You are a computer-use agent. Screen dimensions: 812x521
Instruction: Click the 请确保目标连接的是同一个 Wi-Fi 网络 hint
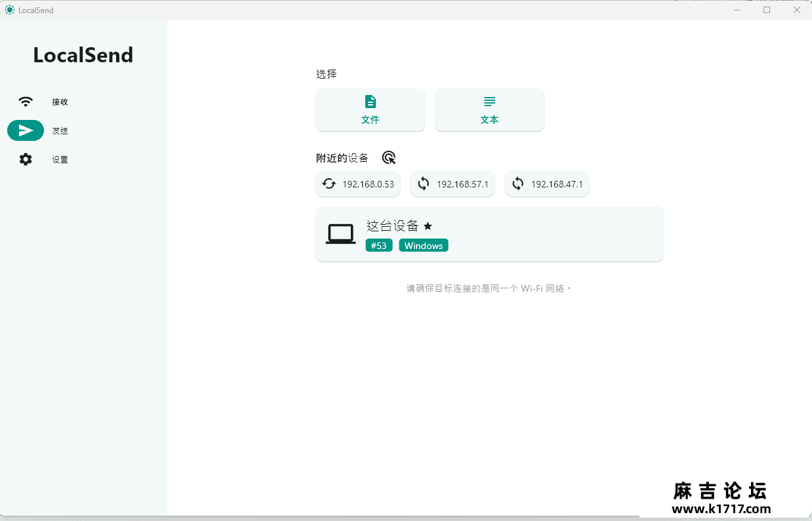click(x=489, y=288)
